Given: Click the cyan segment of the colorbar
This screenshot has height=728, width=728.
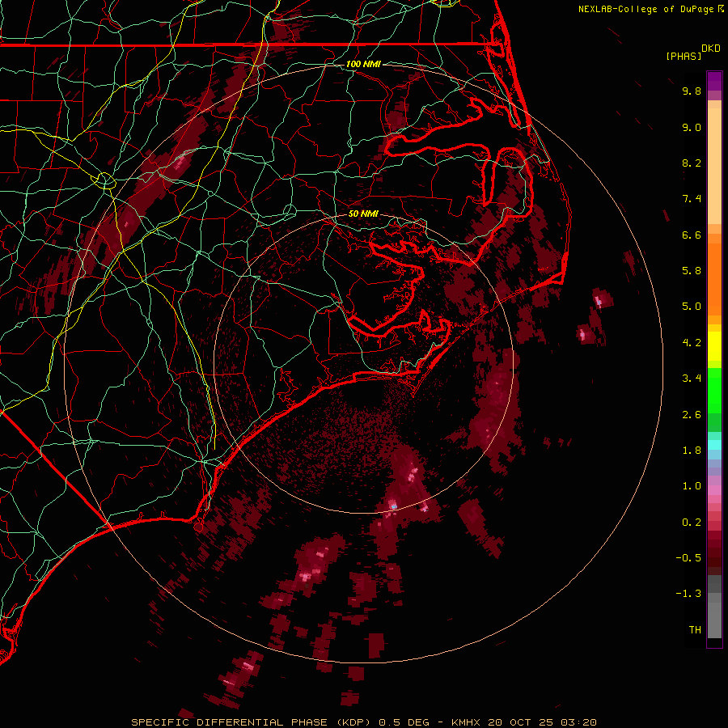Looking at the screenshot, I should click(x=714, y=445).
